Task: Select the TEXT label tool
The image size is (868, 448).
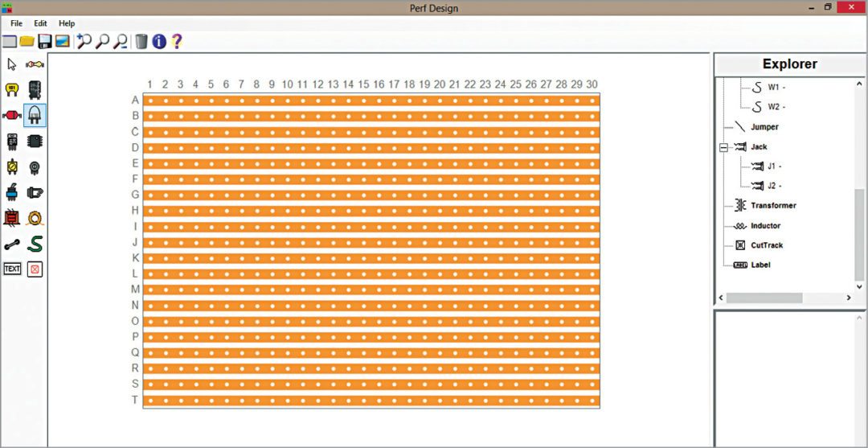Action: click(12, 269)
